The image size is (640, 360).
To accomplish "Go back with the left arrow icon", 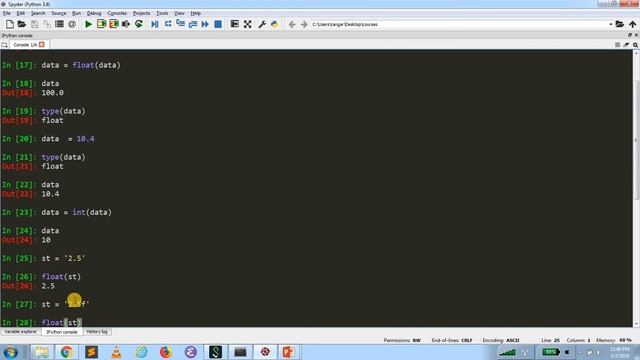I will (292, 24).
